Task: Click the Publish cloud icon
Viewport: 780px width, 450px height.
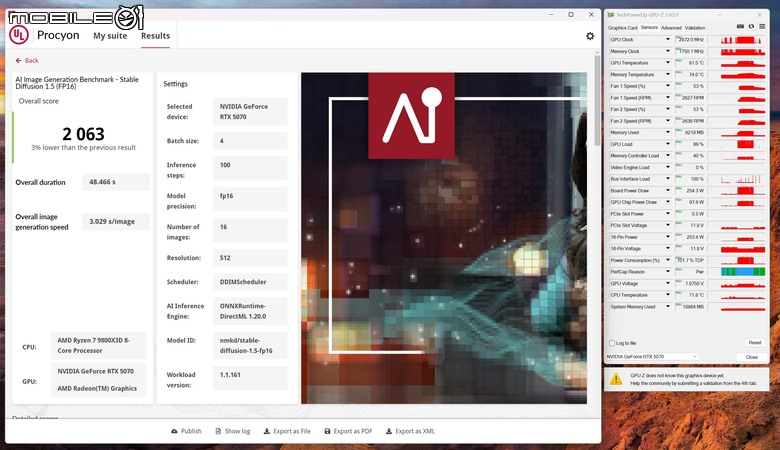Action: click(x=174, y=431)
